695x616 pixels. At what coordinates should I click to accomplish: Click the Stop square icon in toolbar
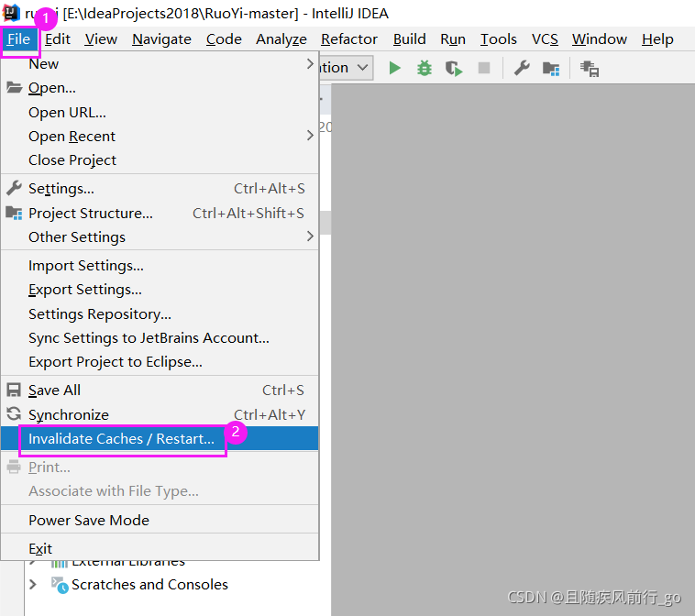pyautogui.click(x=484, y=68)
